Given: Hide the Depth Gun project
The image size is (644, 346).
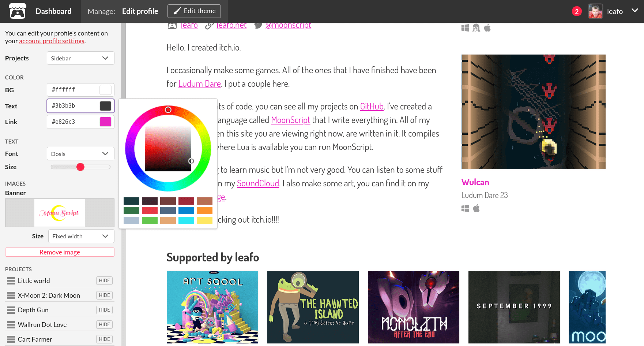Looking at the screenshot, I should click(104, 310).
